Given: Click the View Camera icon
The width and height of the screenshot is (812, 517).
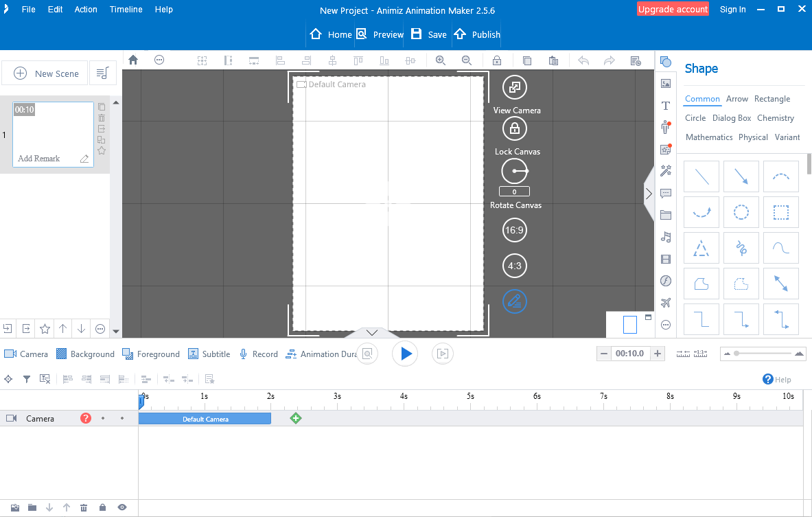Looking at the screenshot, I should pos(514,88).
